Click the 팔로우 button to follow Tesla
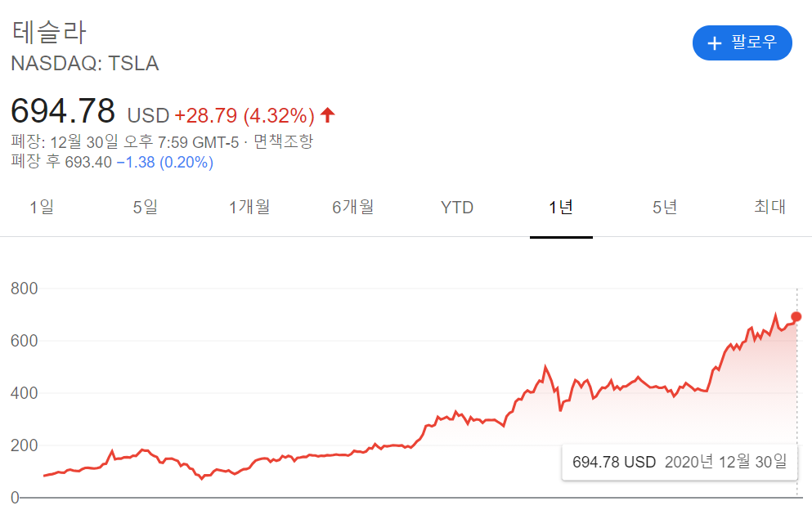 point(742,43)
